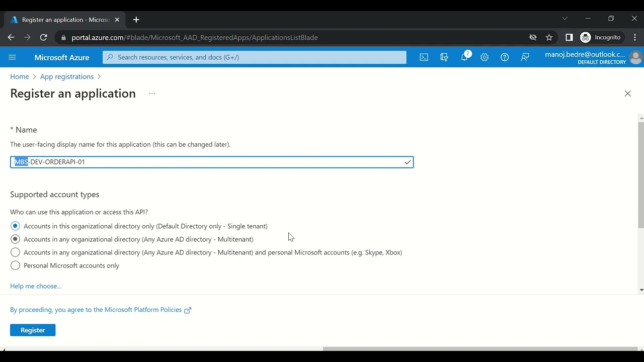Click the browser forward arrow
644x362 pixels.
(27, 37)
